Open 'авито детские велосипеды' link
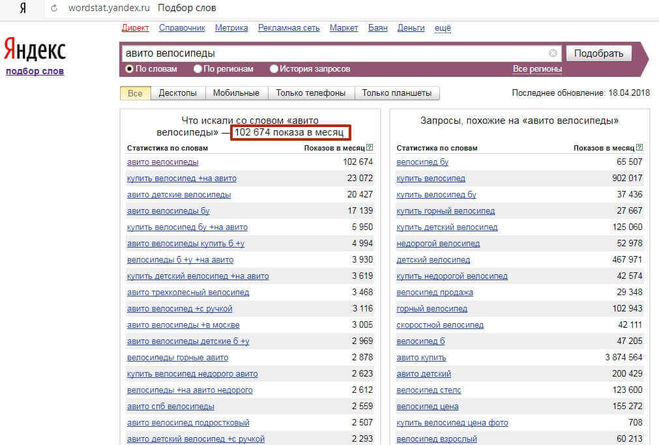The height and width of the screenshot is (445, 659). [179, 195]
